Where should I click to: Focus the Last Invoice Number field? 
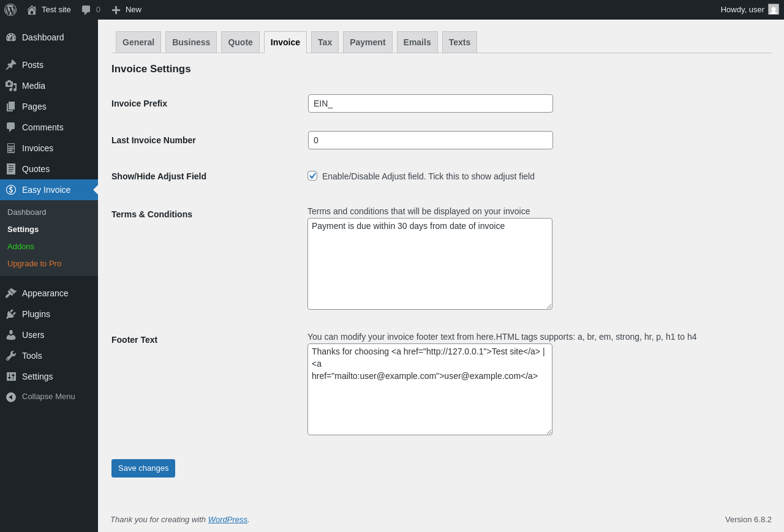pyautogui.click(x=431, y=140)
